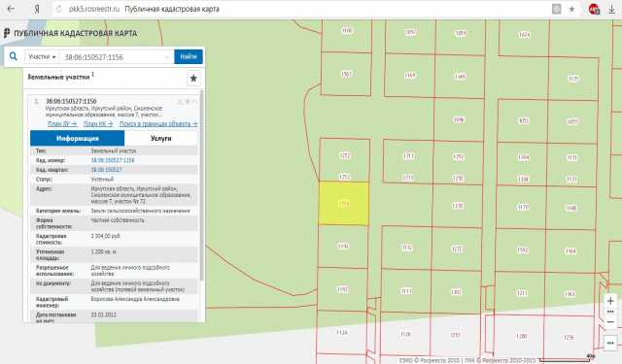This screenshot has height=364, width=622.
Task: Click the red adblock extension icon
Action: 594,9
